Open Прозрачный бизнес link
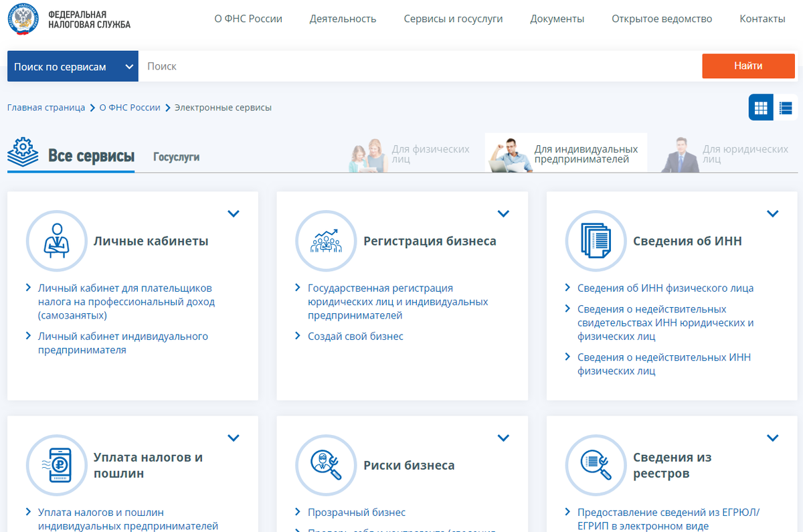 (357, 513)
